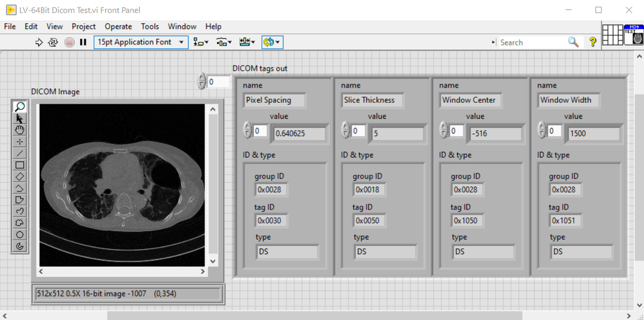This screenshot has height=320, width=644.
Task: Click the Abort Execution stop button
Action: point(70,42)
